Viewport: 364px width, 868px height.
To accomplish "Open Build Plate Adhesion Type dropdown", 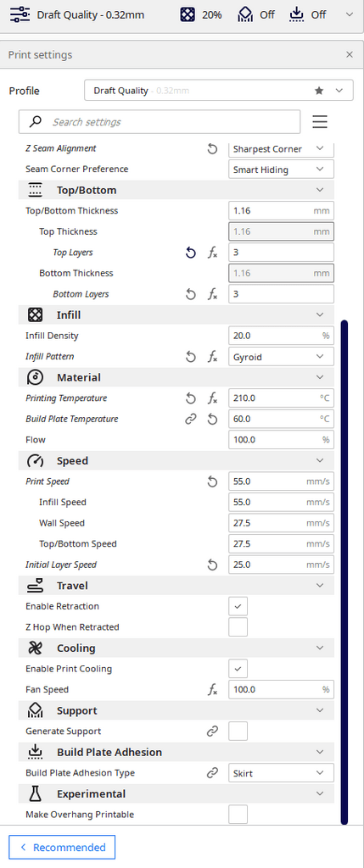I will [x=282, y=773].
